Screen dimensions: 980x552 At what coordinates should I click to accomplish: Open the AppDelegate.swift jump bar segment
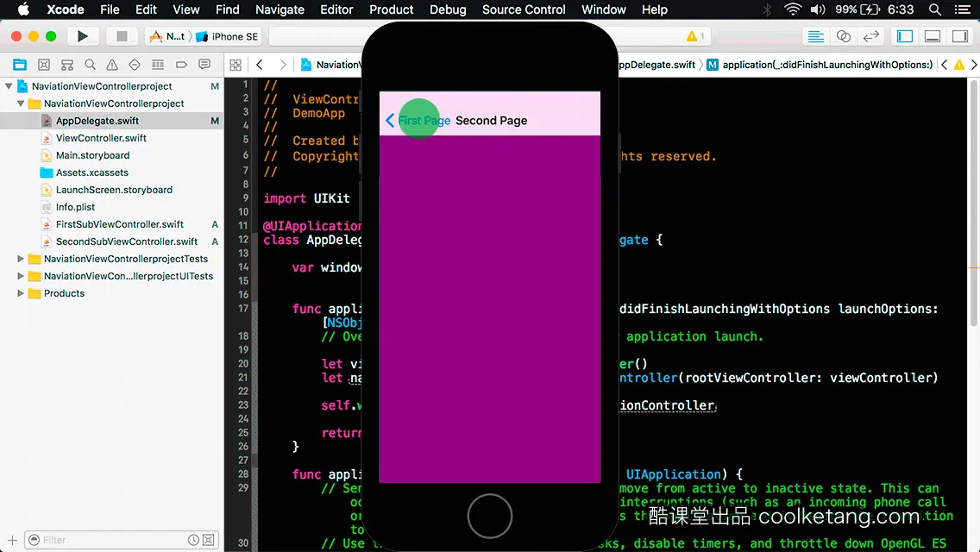(x=656, y=65)
